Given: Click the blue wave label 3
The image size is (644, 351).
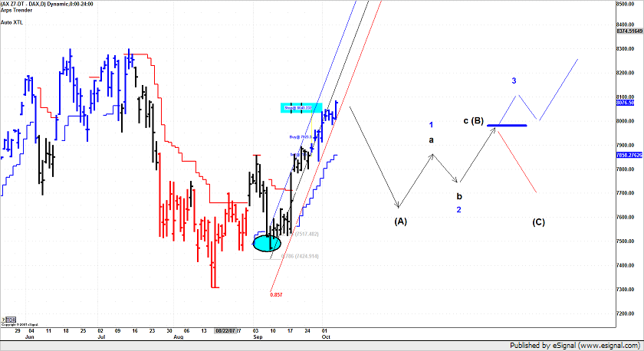Looking at the screenshot, I should click(514, 80).
